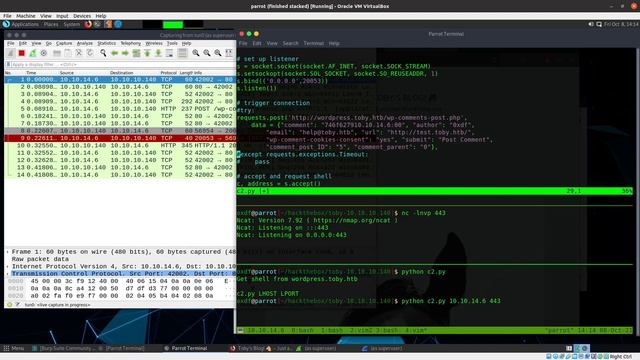Select the red highlighted packet 9
The height and width of the screenshot is (360, 640).
(x=120, y=138)
